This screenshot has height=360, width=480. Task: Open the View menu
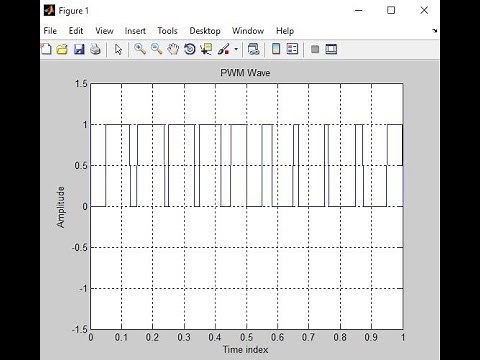click(104, 31)
